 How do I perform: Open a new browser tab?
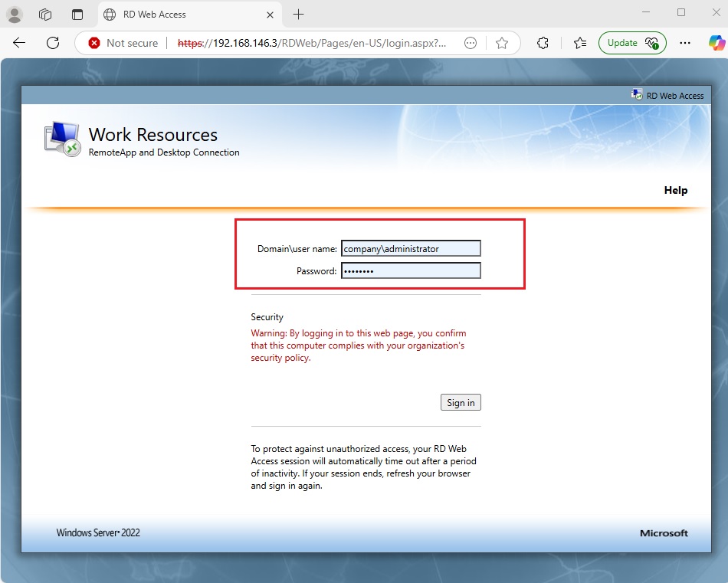click(x=299, y=15)
